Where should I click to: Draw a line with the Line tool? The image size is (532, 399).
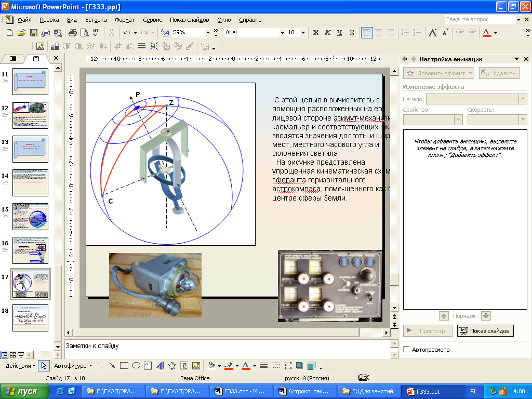100,365
